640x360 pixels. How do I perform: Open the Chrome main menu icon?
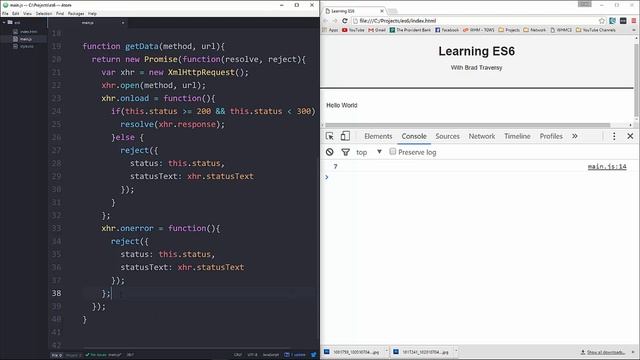tap(634, 21)
